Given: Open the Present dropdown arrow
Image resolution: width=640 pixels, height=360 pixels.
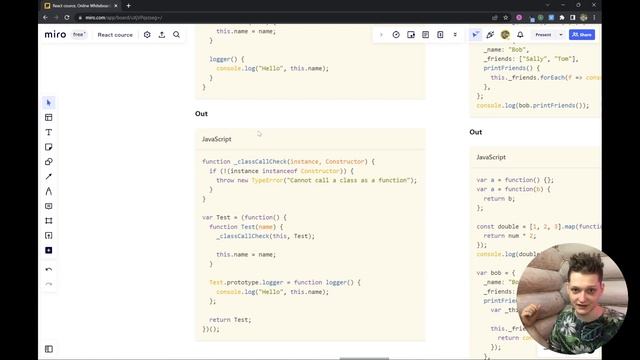Looking at the screenshot, I should (x=561, y=35).
